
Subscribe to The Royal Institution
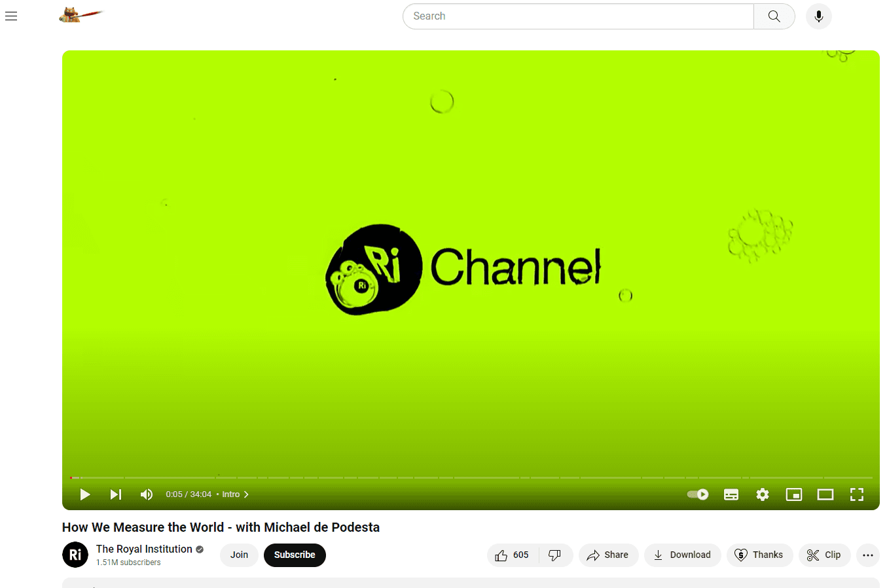tap(295, 555)
